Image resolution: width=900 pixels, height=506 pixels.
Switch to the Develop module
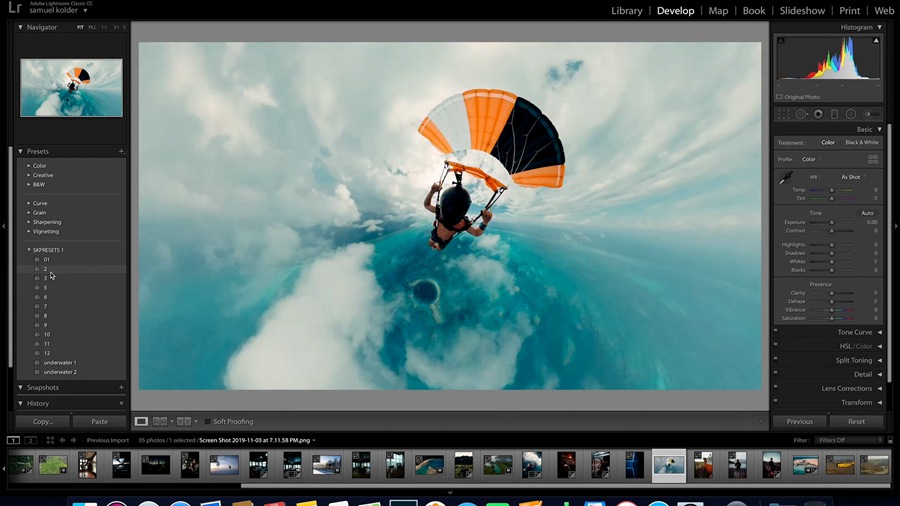tap(675, 10)
